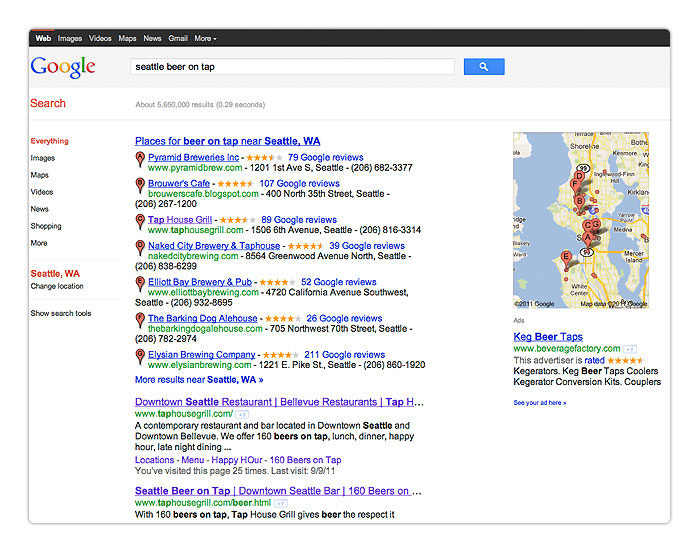This screenshot has width=700, height=554.
Task: Click inside the search query field
Action: pos(292,67)
